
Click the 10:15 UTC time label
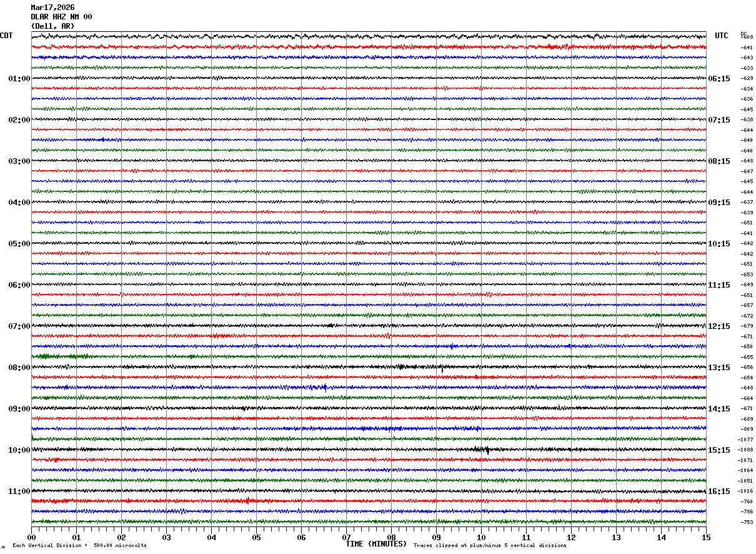click(719, 244)
